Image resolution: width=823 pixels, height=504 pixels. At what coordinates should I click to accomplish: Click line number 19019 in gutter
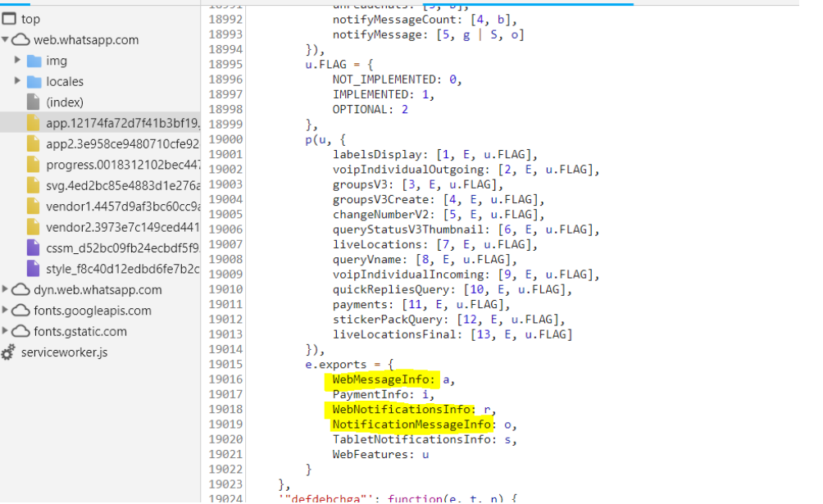(225, 425)
